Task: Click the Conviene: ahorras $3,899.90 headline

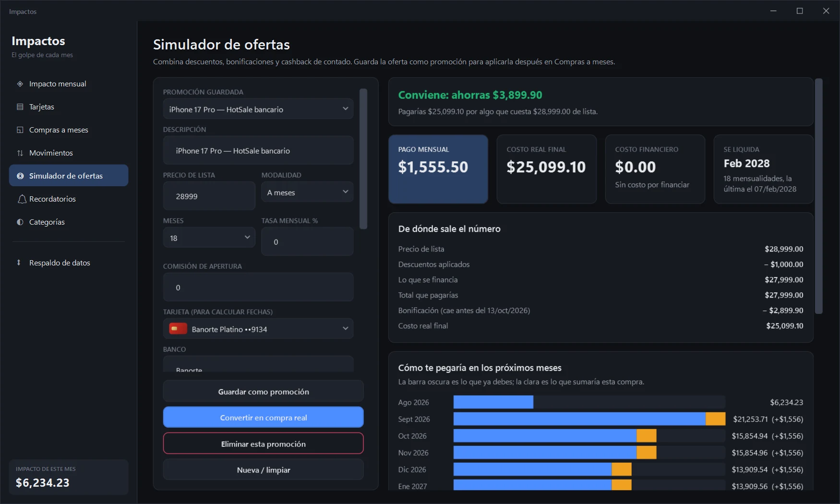Action: pyautogui.click(x=470, y=95)
